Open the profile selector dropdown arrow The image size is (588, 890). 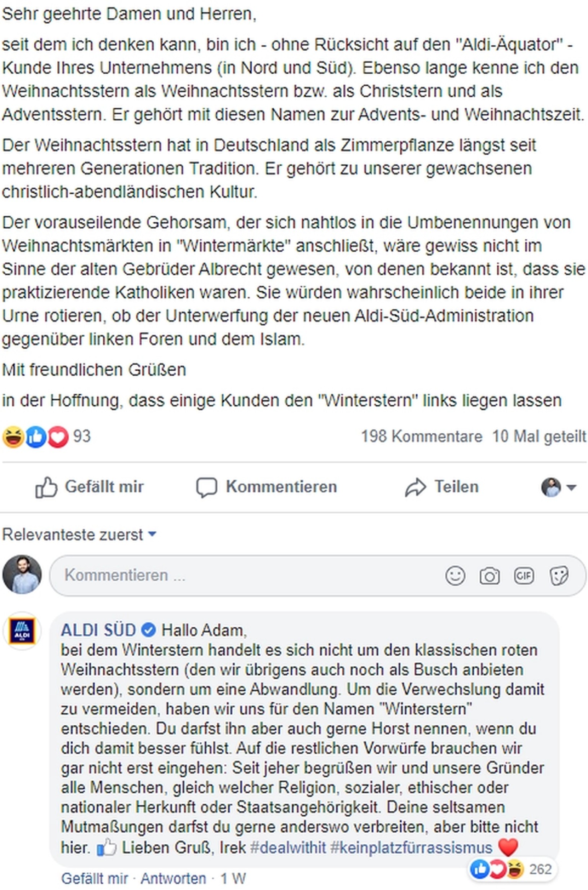[572, 487]
